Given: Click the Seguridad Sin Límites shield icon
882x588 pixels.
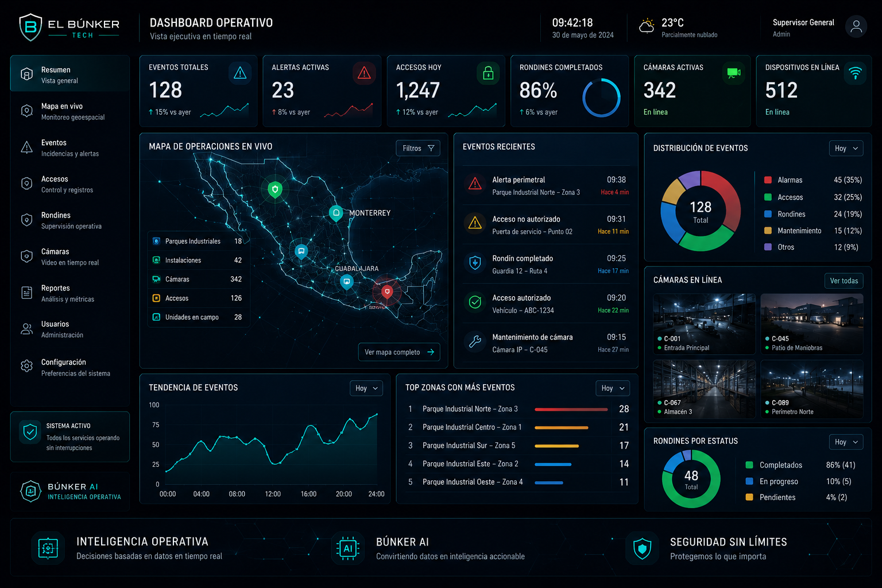Looking at the screenshot, I should [642, 548].
